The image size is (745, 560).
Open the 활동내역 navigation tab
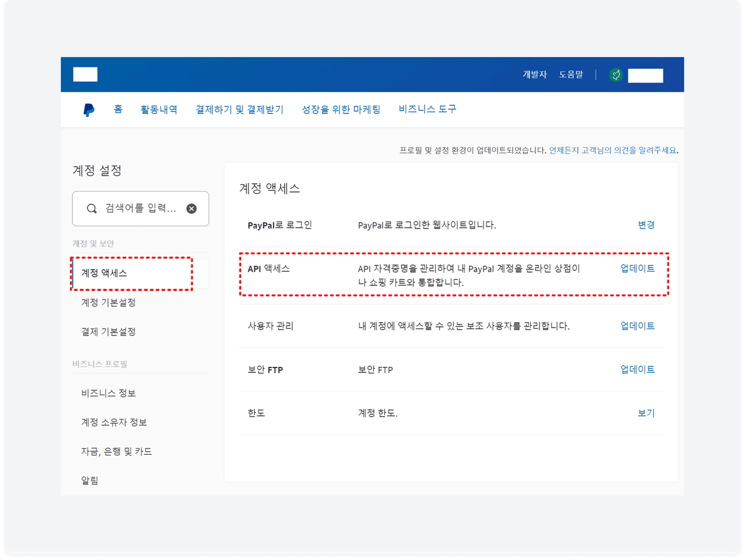point(159,109)
